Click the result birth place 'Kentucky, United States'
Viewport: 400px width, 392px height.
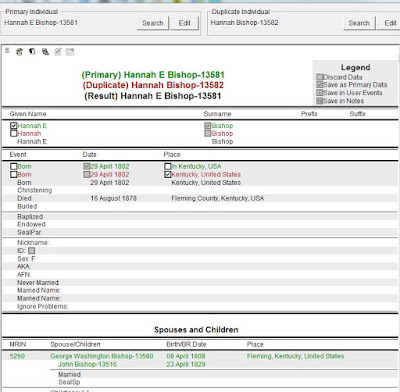pyautogui.click(x=206, y=182)
